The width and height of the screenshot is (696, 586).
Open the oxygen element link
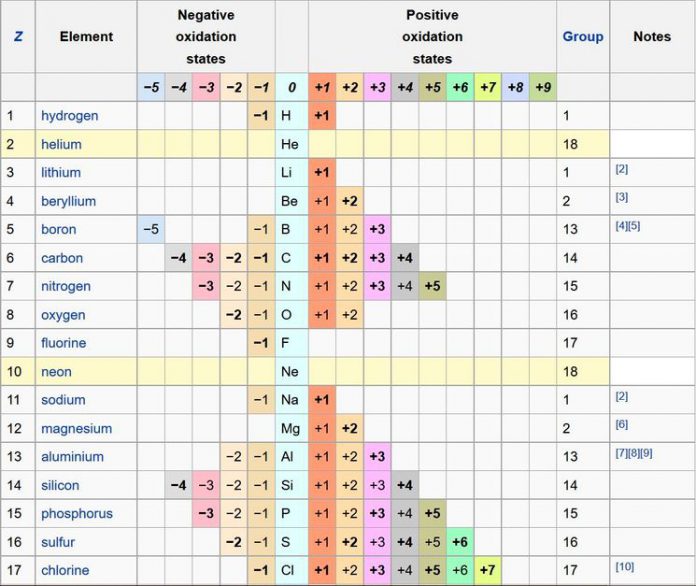click(64, 315)
